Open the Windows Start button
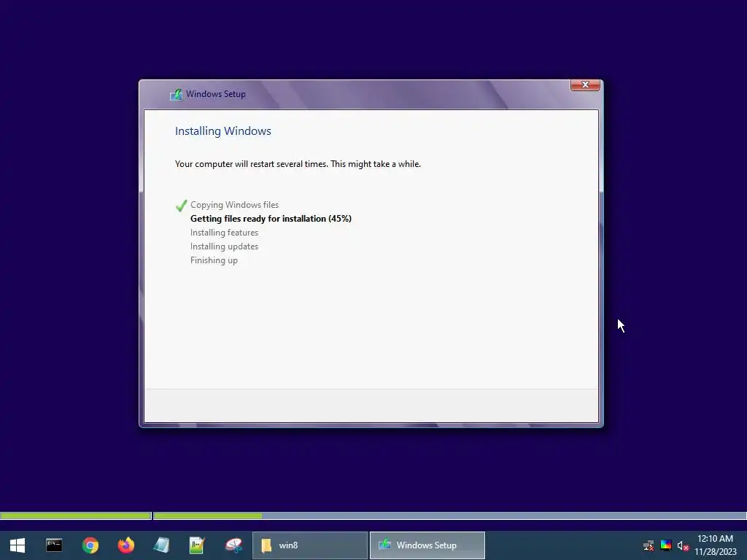747x560 pixels. coord(18,545)
